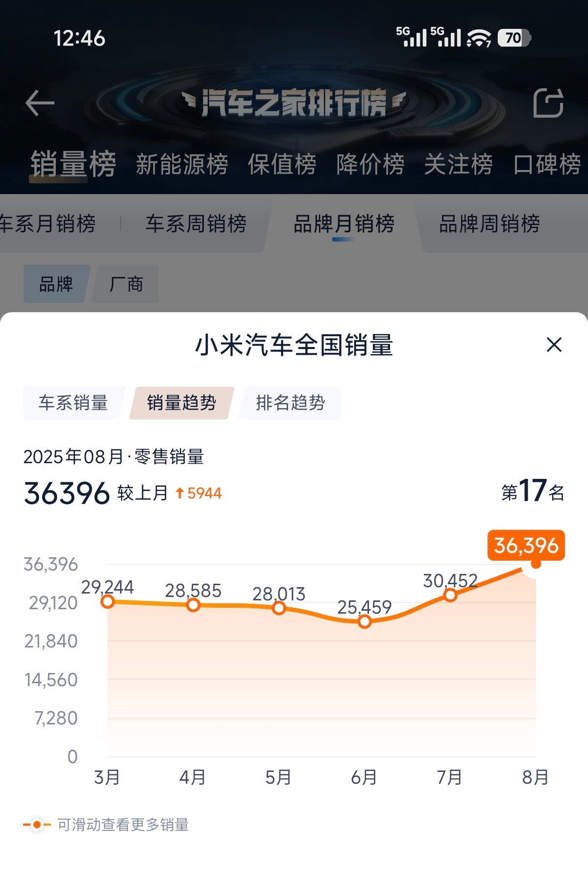Viewport: 588px width, 869px height.
Task: Tap the 8月 data point 36,396 tooltip
Action: point(526,546)
